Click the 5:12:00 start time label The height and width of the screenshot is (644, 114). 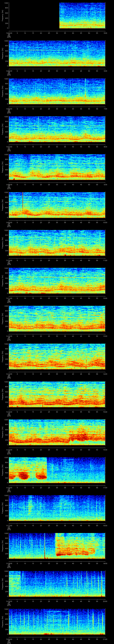(9, 336)
